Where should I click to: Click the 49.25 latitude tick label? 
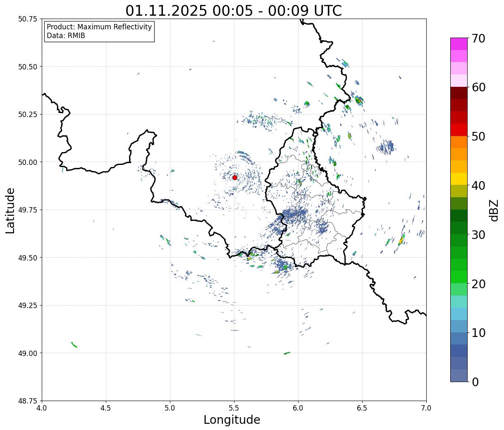pyautogui.click(x=28, y=306)
